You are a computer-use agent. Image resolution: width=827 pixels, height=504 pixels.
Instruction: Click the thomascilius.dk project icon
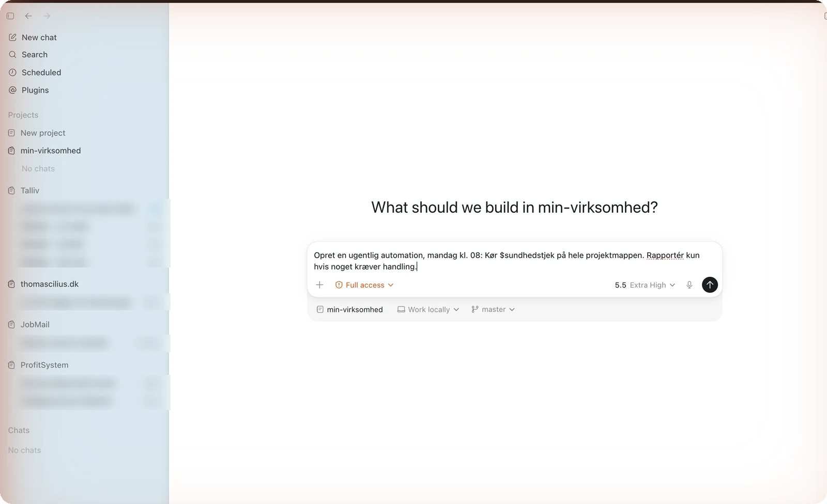click(x=11, y=284)
